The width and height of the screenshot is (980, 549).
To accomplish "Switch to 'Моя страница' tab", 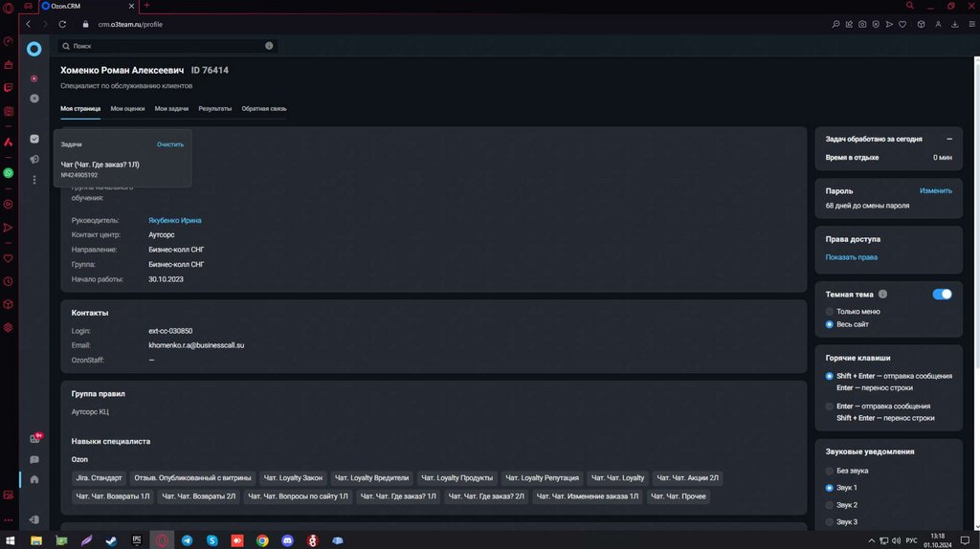I will 80,109.
